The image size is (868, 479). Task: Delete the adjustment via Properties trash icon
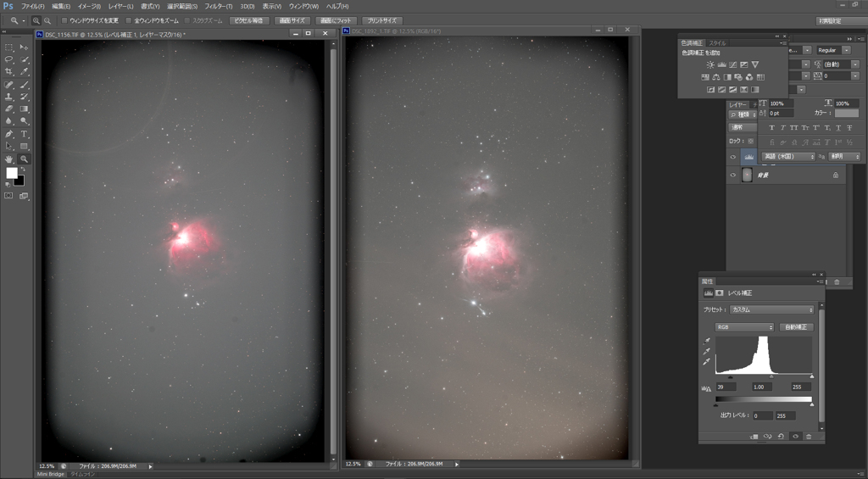(x=808, y=437)
